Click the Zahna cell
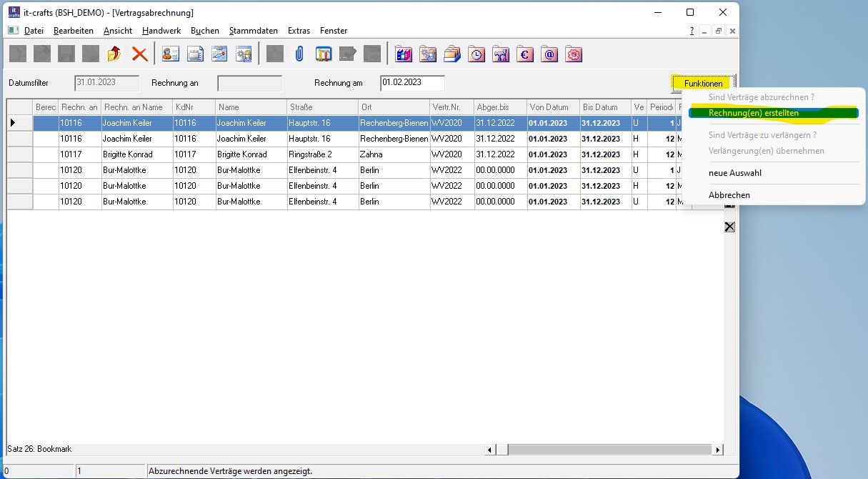This screenshot has width=868, height=479. click(394, 154)
